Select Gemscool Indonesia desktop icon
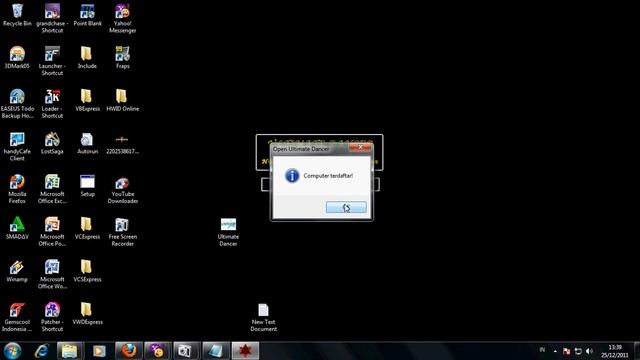 point(17,317)
